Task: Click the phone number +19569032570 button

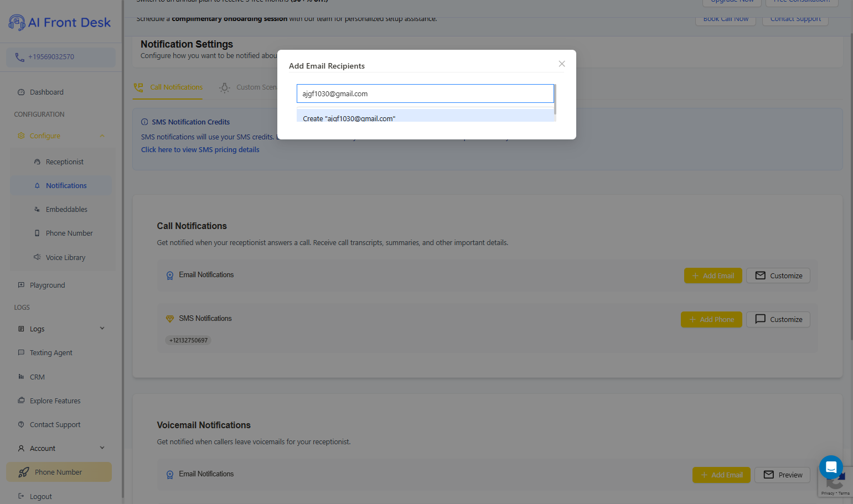Action: tap(61, 57)
